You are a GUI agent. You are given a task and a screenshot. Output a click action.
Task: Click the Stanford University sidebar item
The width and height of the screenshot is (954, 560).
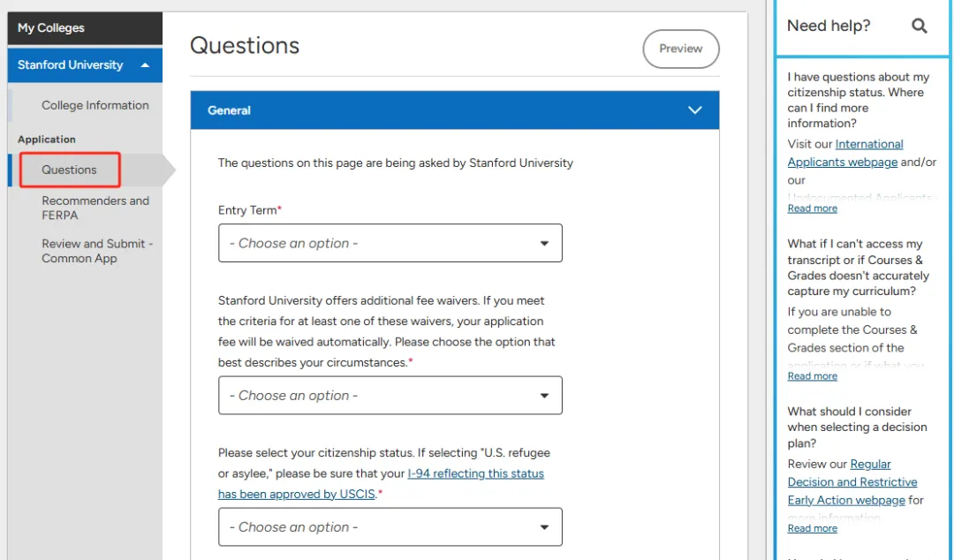pyautogui.click(x=71, y=65)
